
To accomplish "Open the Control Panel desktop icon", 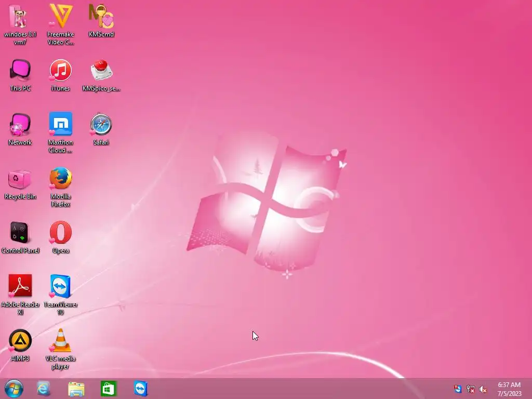I will coord(20,237).
